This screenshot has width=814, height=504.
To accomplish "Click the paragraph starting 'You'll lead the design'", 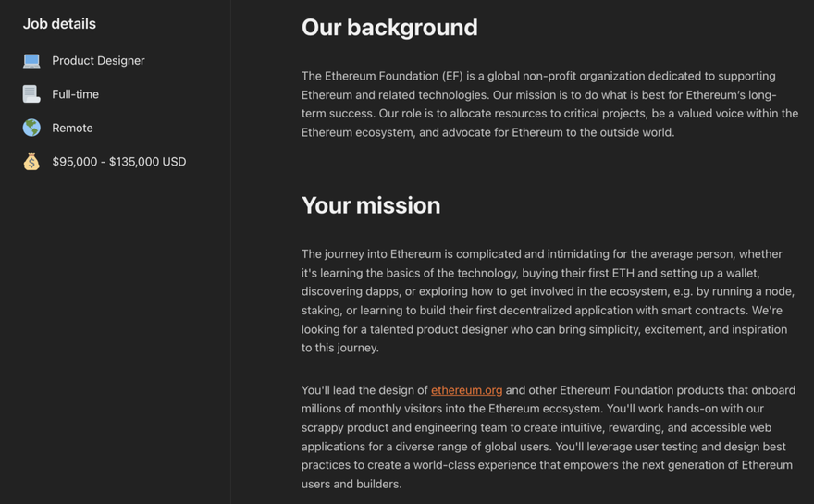I will coord(549,437).
